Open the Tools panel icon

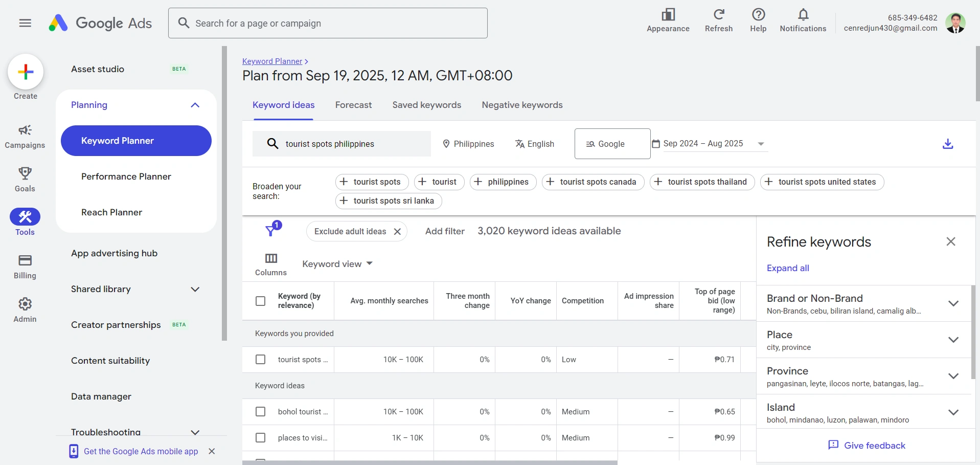[25, 216]
